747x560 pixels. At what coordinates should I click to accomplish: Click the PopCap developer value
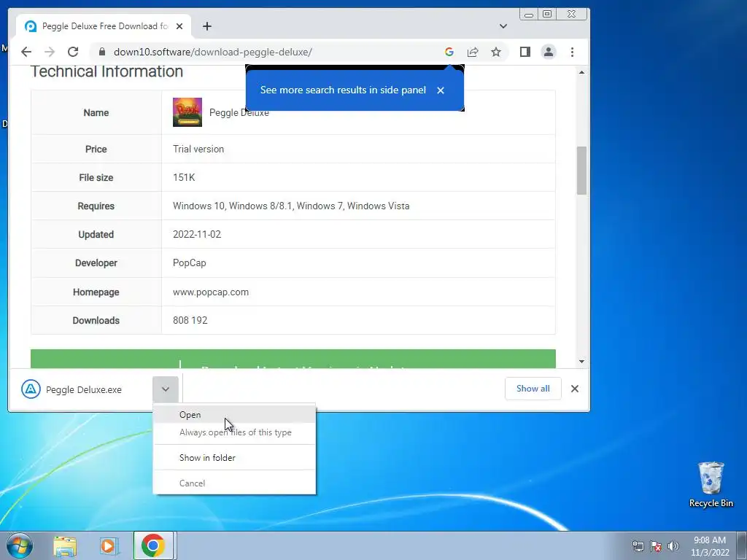189,262
